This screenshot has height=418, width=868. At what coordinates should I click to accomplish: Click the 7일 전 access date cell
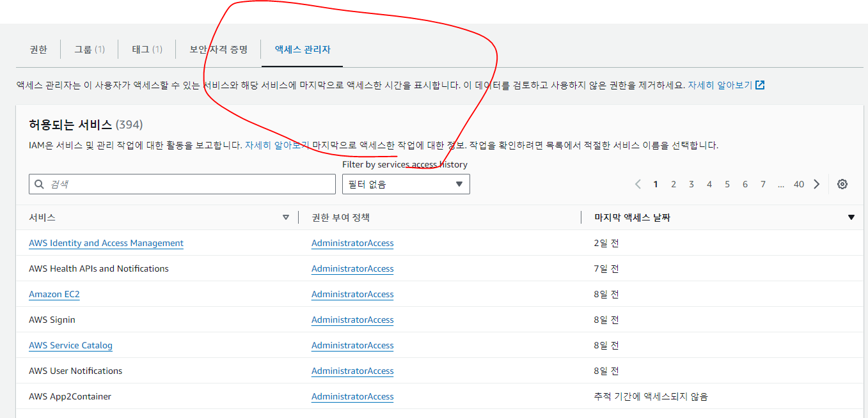(606, 268)
